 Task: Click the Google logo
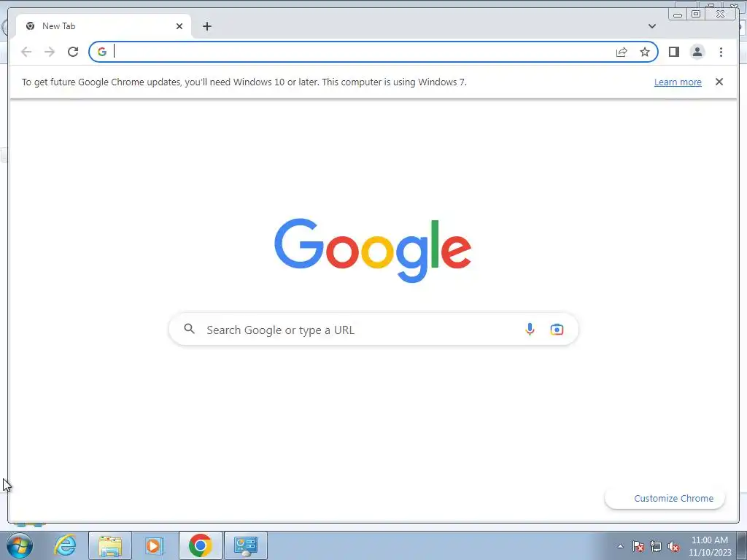pyautogui.click(x=373, y=250)
